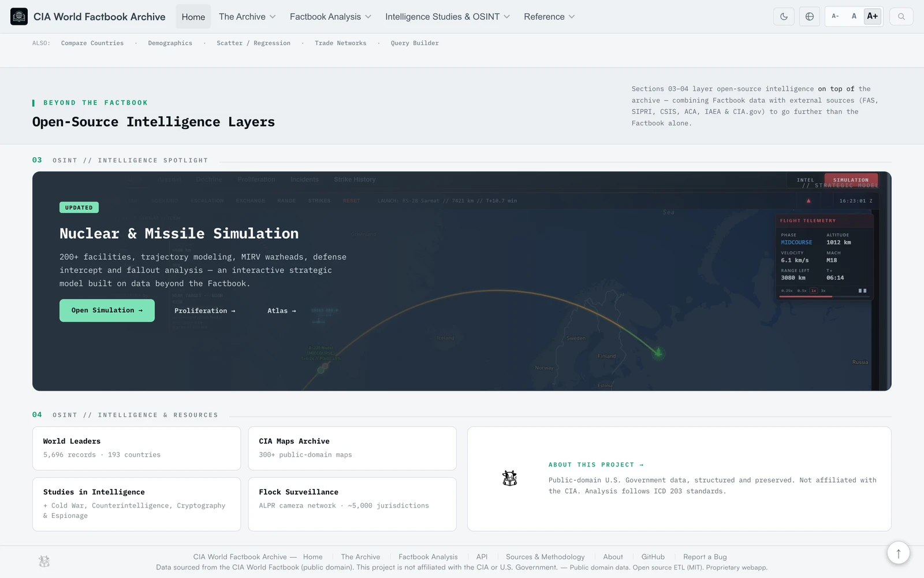Expand The Archive dropdown menu
The width and height of the screenshot is (924, 578).
[x=247, y=17]
